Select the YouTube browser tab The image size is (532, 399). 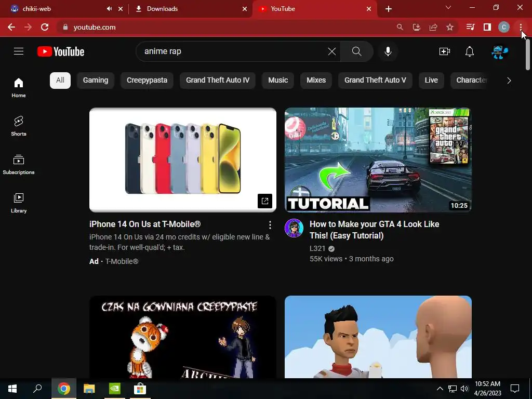(x=314, y=9)
